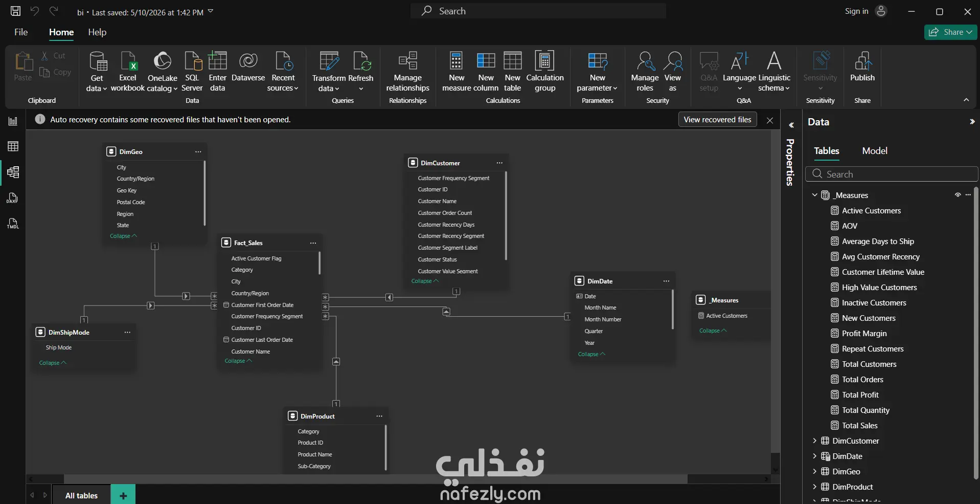Collapse the Fact_Sales table card
This screenshot has width=980, height=504.
[x=238, y=361]
